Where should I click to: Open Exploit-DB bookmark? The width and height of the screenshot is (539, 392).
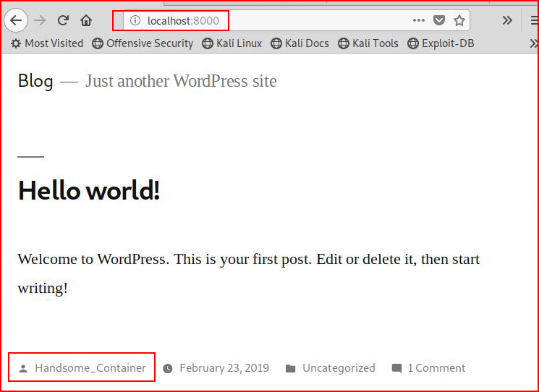pos(441,43)
